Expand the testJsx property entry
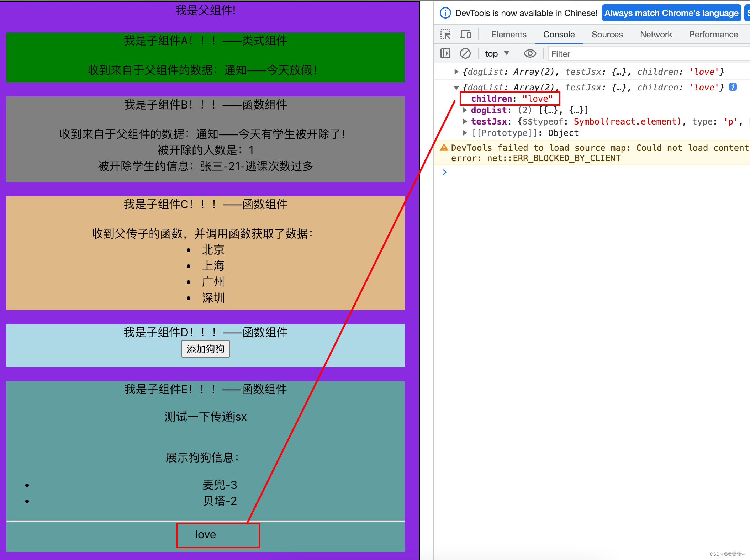This screenshot has height=560, width=750. pos(465,122)
